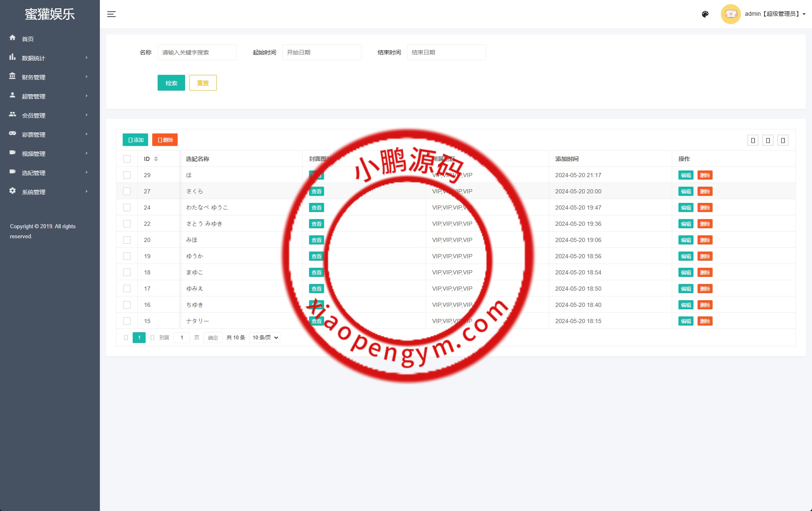Check the checkbox for row ID 29
This screenshot has width=812, height=511.
click(x=127, y=175)
